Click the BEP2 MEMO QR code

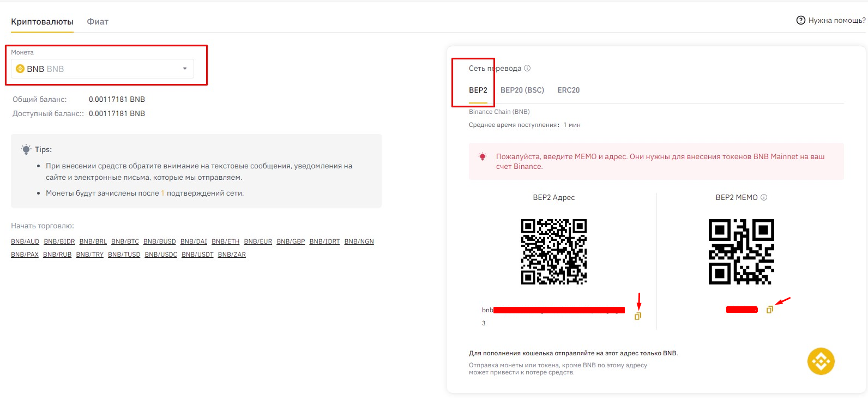pyautogui.click(x=742, y=252)
